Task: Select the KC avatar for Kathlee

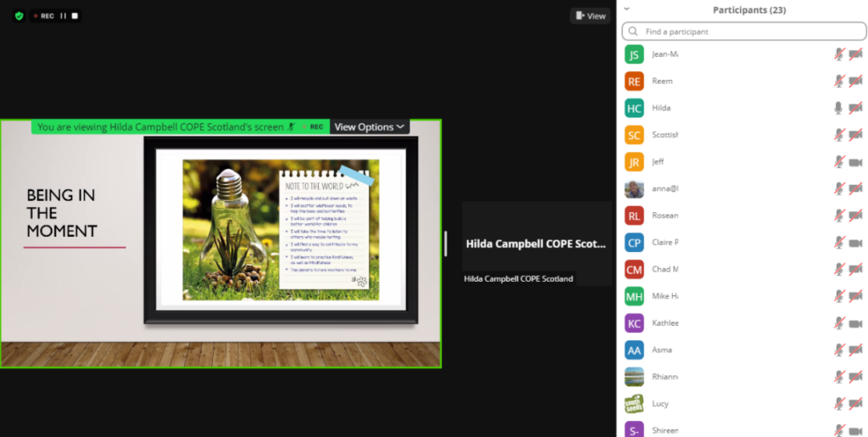Action: 634,323
